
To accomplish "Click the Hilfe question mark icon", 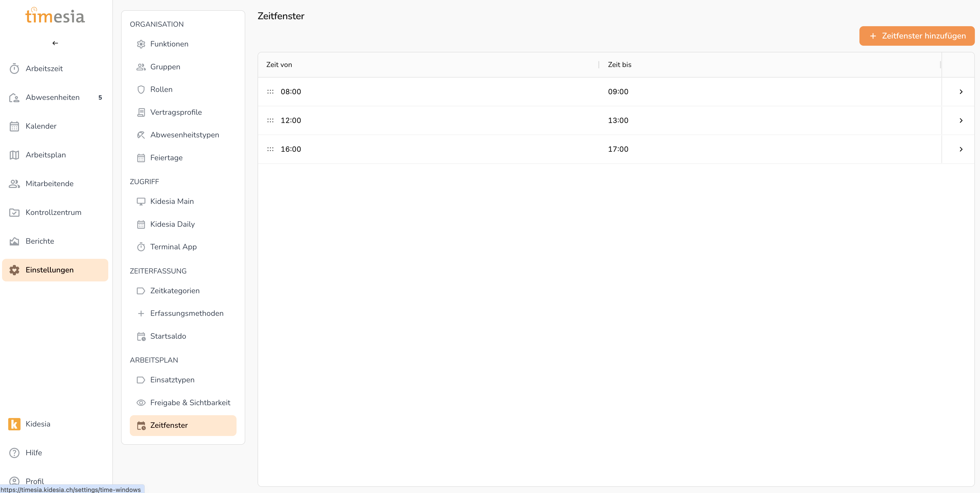I will (x=14, y=453).
